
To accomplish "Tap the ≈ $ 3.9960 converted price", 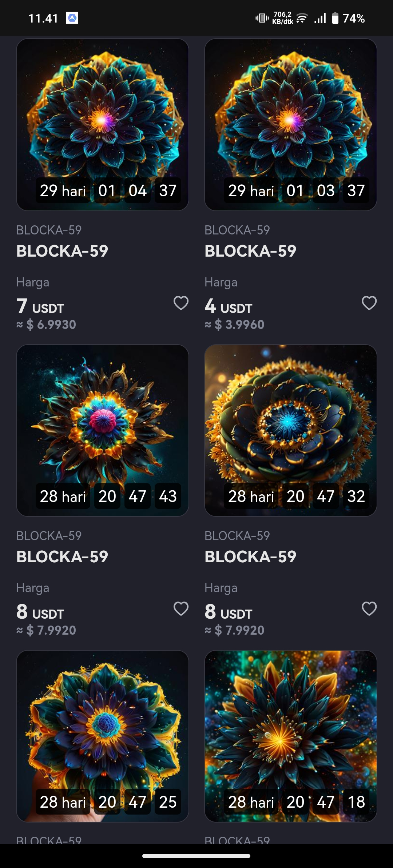I will [234, 325].
